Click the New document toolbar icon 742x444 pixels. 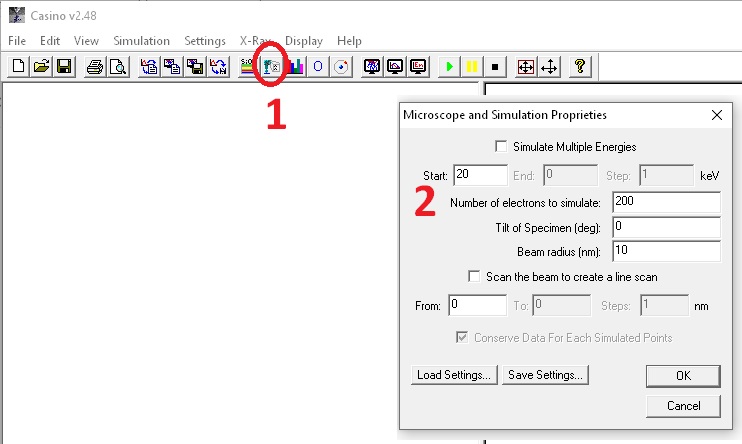point(18,66)
